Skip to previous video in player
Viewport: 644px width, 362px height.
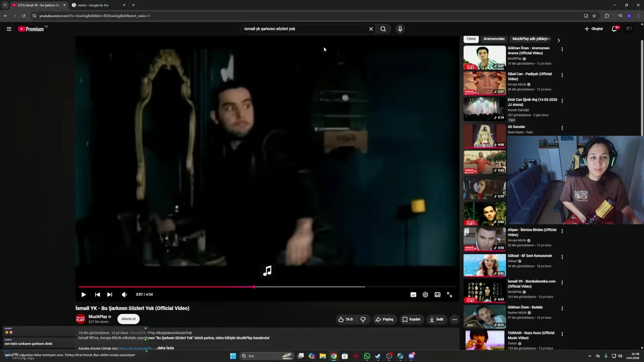[x=97, y=295]
